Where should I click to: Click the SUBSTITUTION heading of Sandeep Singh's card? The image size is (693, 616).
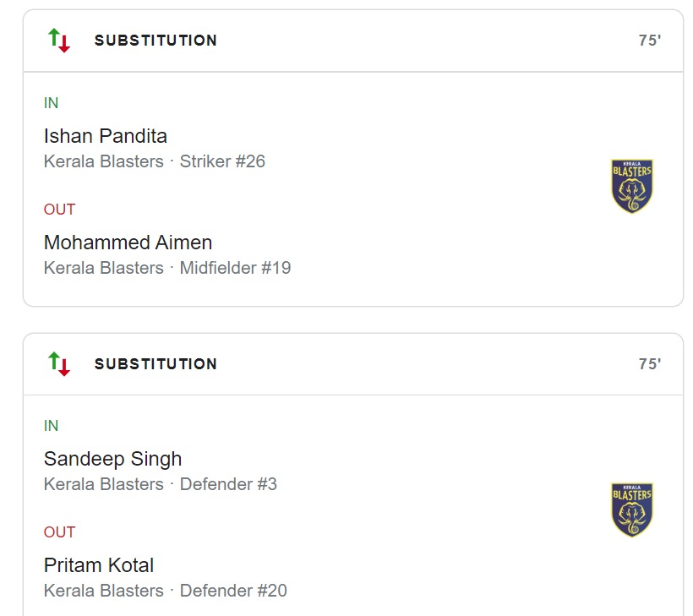point(156,364)
